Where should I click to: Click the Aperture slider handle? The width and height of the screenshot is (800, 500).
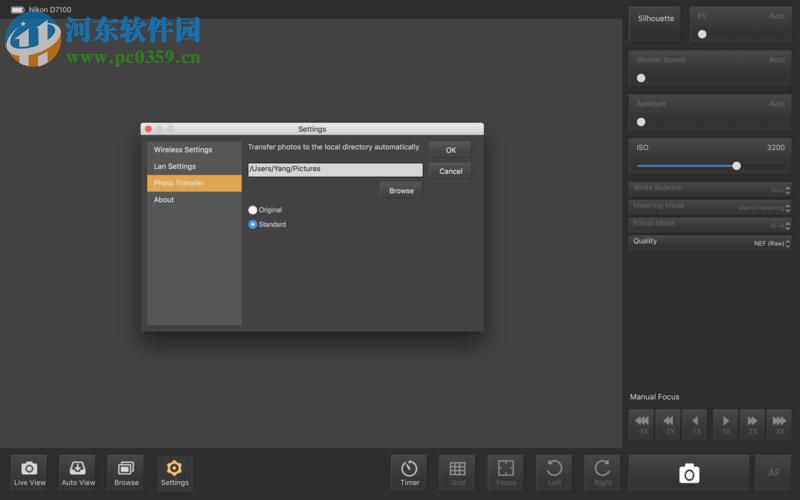(x=641, y=122)
